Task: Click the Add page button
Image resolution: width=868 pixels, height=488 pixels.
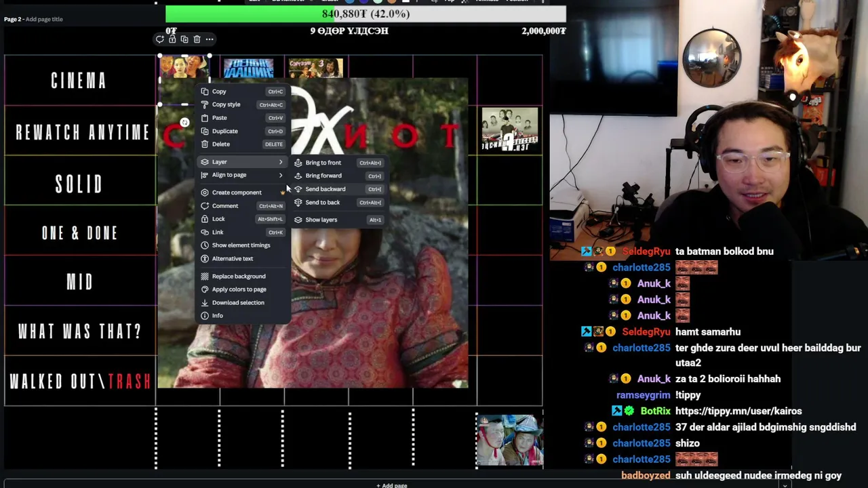Action: 392,485
